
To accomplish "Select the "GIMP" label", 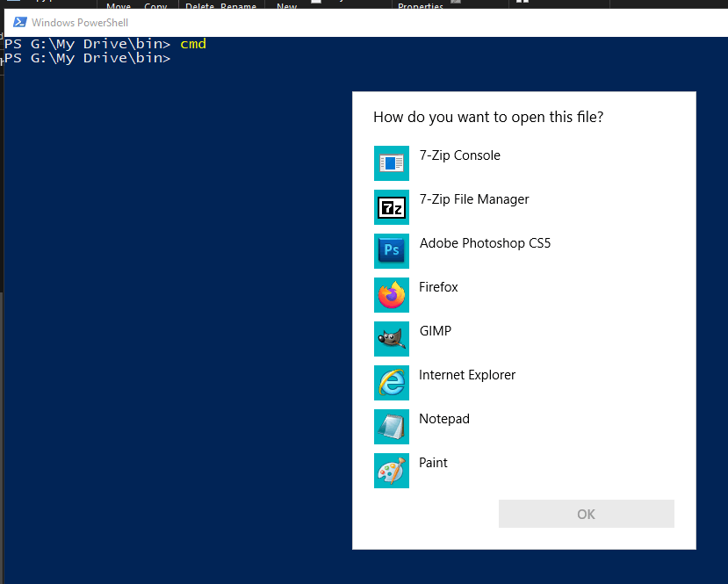I will click(x=435, y=331).
